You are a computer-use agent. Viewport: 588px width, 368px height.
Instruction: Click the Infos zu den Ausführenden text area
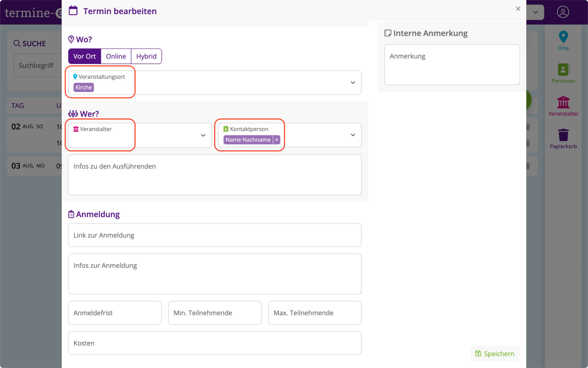point(215,175)
